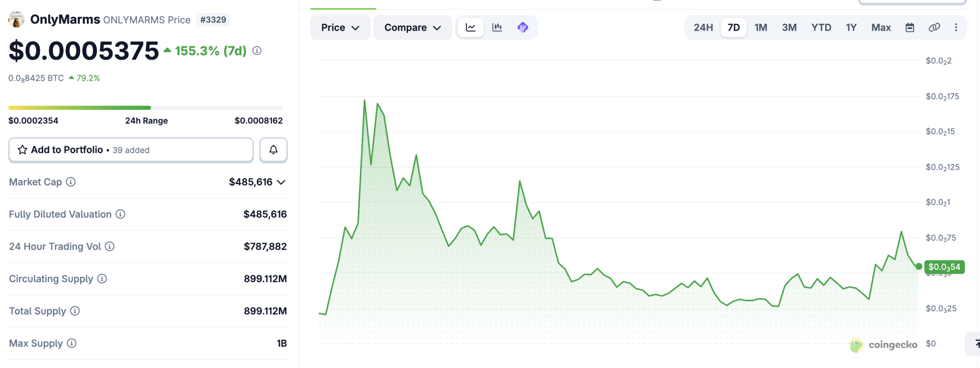Click the 24h Range progress bar
980x368 pixels.
point(145,108)
